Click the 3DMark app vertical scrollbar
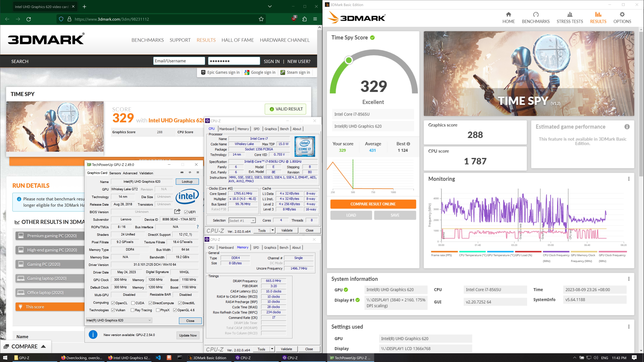644x362 pixels. click(x=641, y=104)
